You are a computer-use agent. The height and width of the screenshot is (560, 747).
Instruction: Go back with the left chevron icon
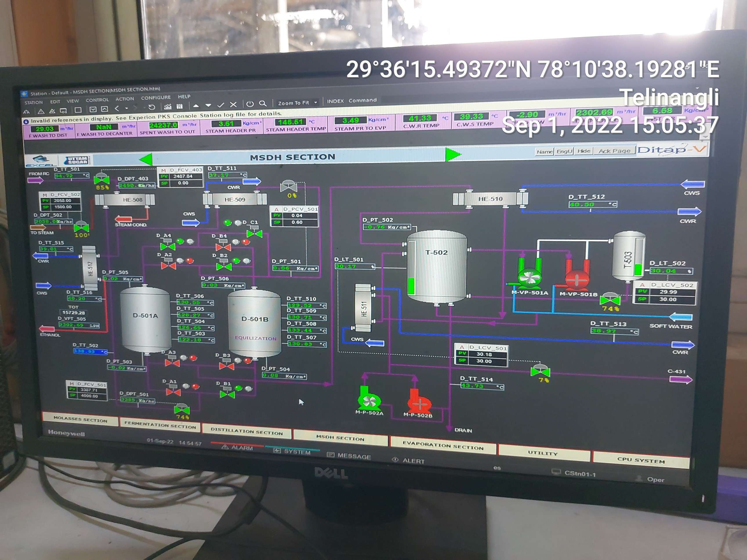pyautogui.click(x=117, y=109)
